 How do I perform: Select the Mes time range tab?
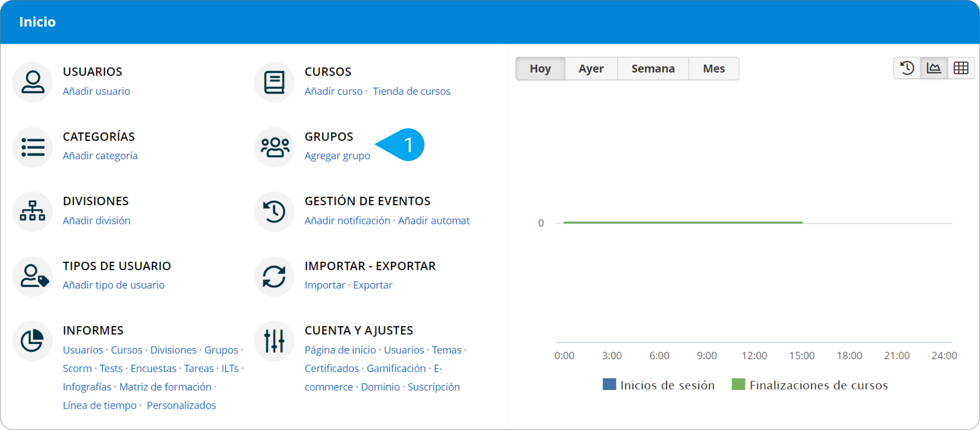(714, 69)
